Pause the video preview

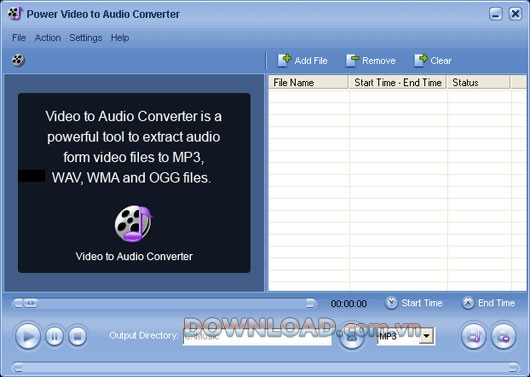click(54, 336)
